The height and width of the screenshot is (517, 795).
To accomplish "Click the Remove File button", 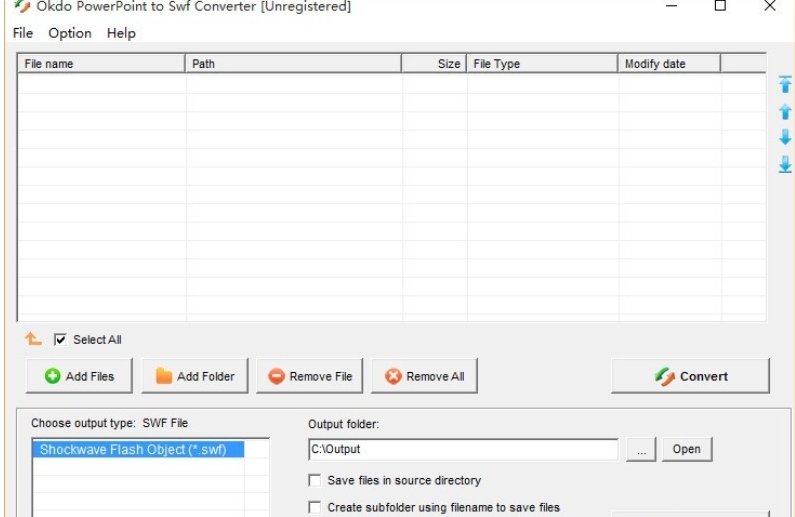I will pyautogui.click(x=310, y=376).
